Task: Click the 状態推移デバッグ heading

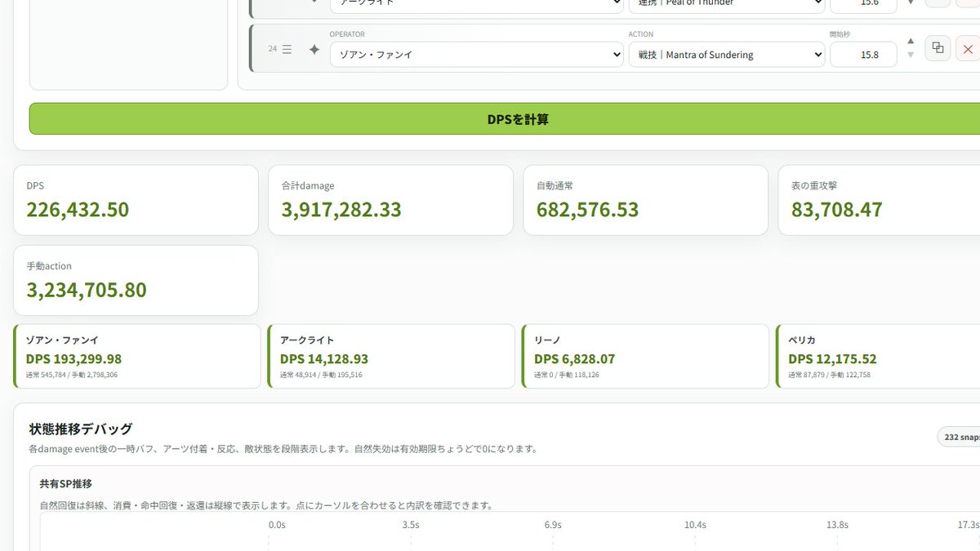Action: click(x=81, y=429)
